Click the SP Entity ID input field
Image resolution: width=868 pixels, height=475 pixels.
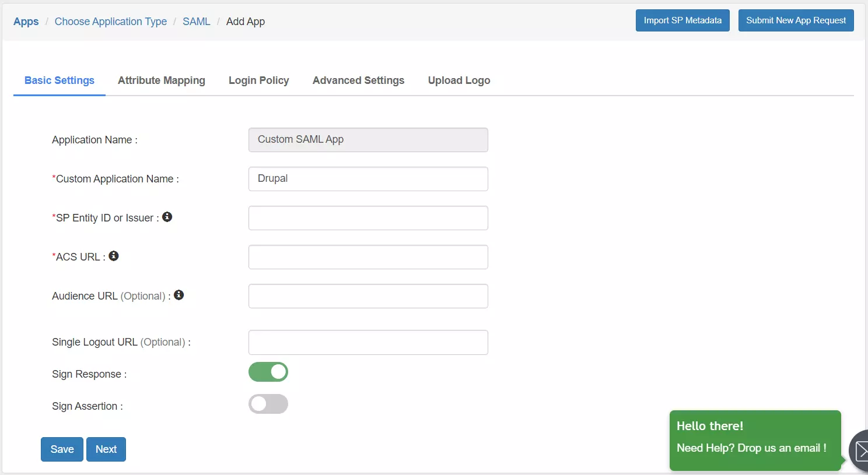point(368,218)
